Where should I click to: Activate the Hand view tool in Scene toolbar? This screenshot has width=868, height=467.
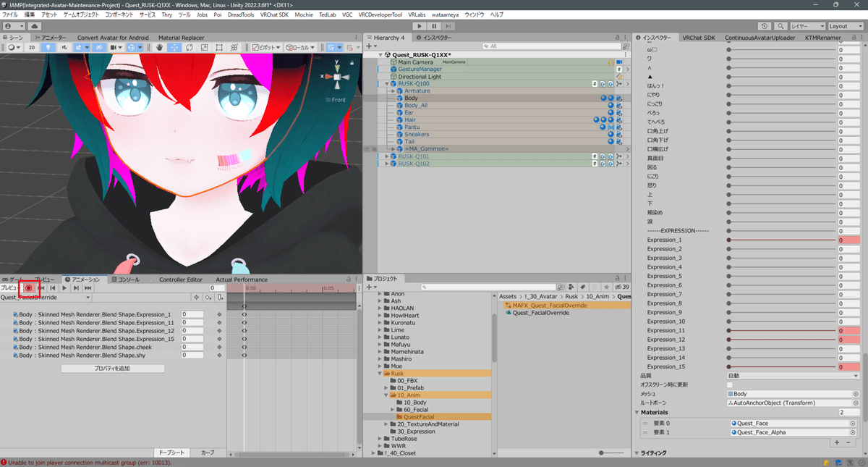[159, 47]
